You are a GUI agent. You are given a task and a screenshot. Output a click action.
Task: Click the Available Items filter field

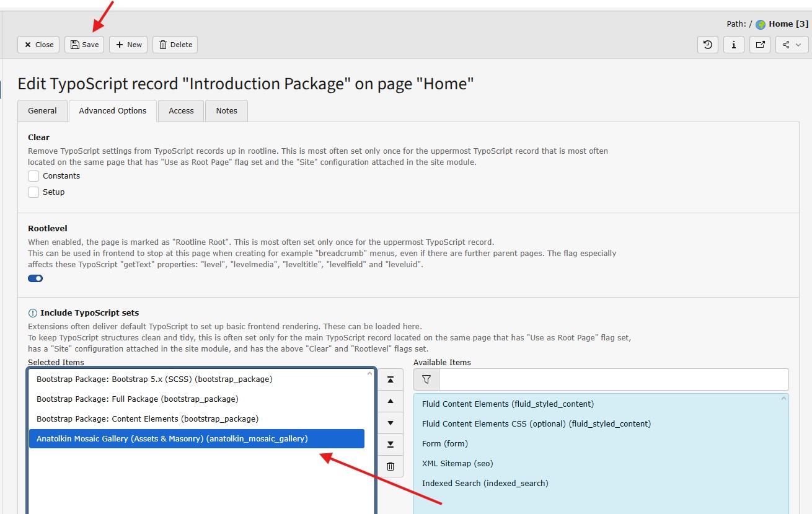[x=613, y=379]
